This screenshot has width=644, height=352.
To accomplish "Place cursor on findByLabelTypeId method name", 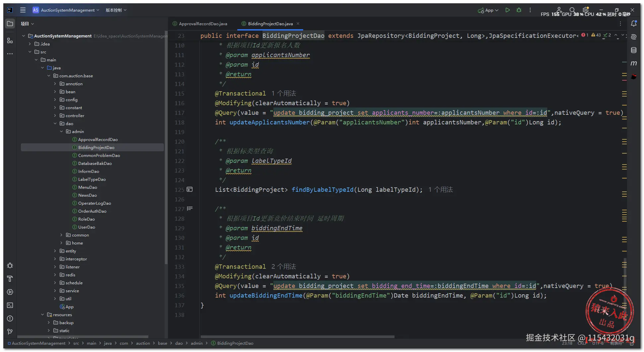I will coord(322,190).
